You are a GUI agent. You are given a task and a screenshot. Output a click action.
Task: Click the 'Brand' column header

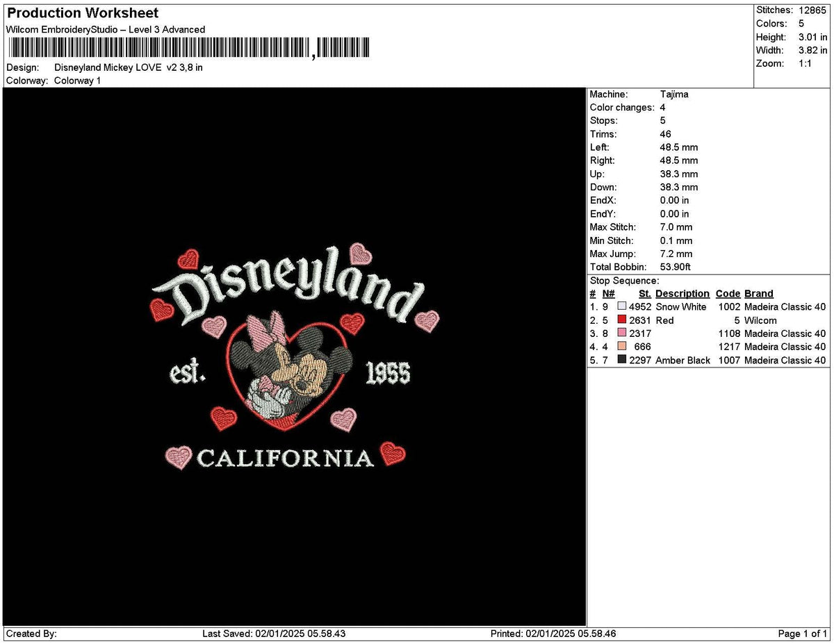(758, 294)
